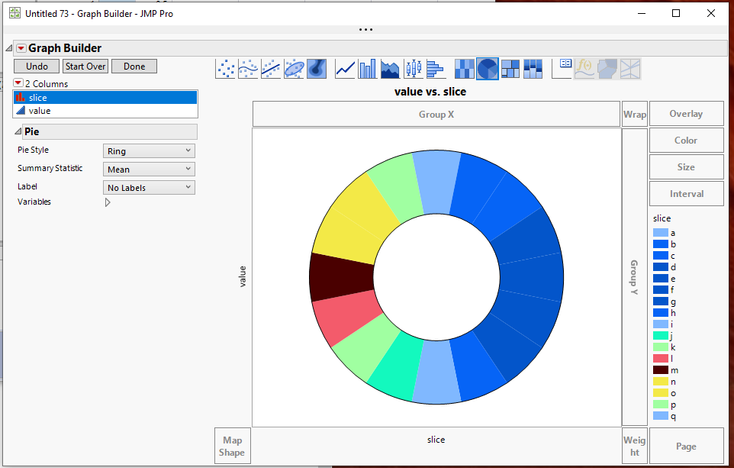Open the 2 Columns red triangle menu

point(18,83)
